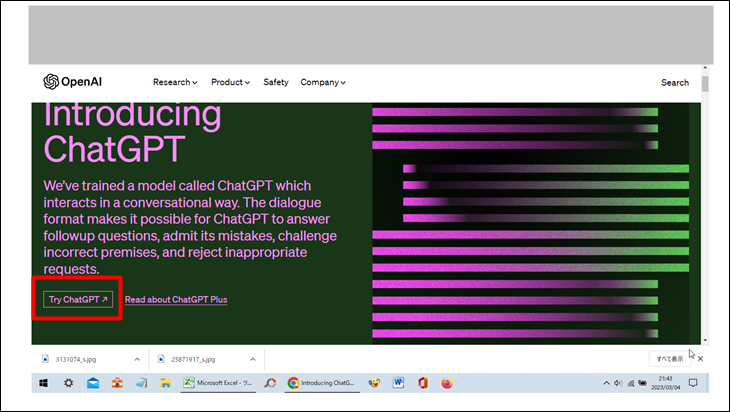
Task: Expand the Company menu
Action: pos(323,82)
